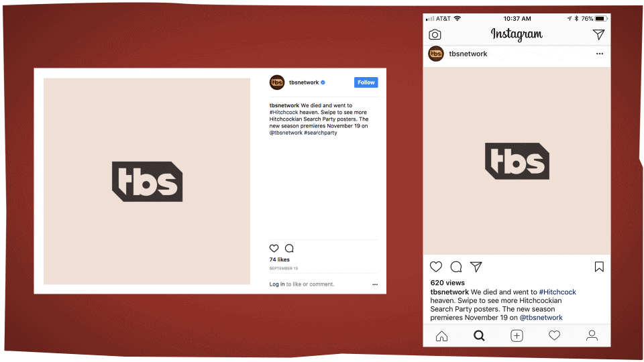Open the #Hitchcock hashtag in desktop caption
The height and width of the screenshot is (362, 644).
(284, 112)
